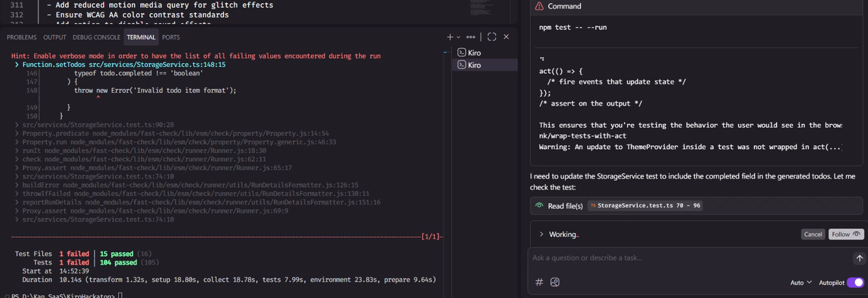Toggle the Autopilot switch
The width and height of the screenshot is (868, 298).
tap(855, 282)
